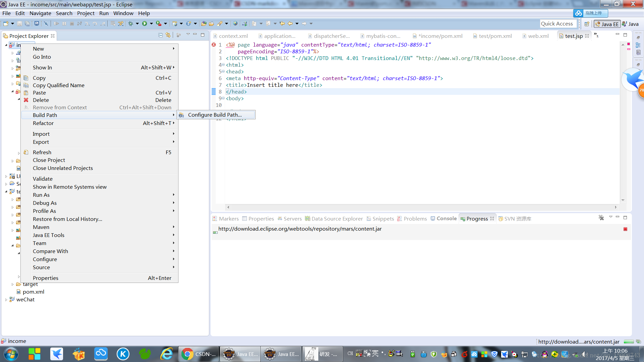Open the Console view tab
Image resolution: width=644 pixels, height=362 pixels.
coord(444,219)
